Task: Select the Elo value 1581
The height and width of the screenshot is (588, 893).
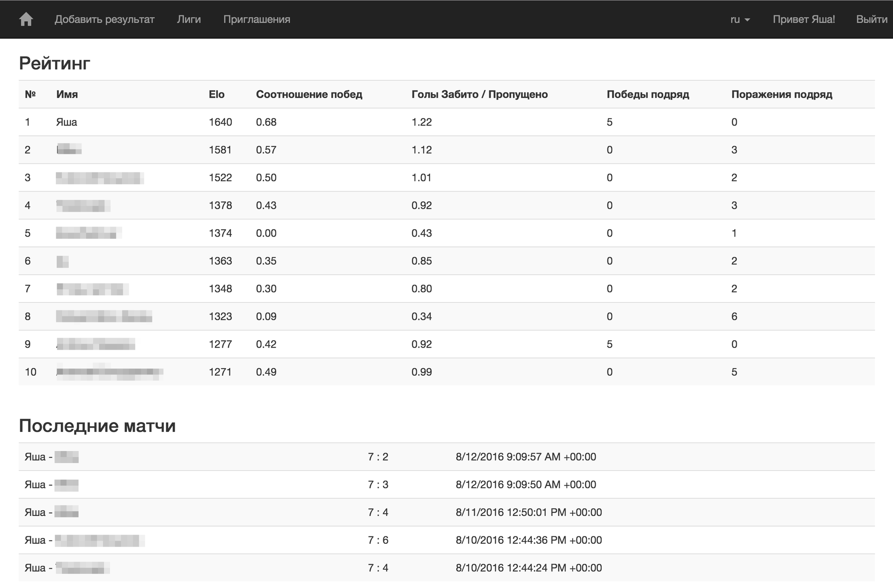Action: pyautogui.click(x=220, y=150)
